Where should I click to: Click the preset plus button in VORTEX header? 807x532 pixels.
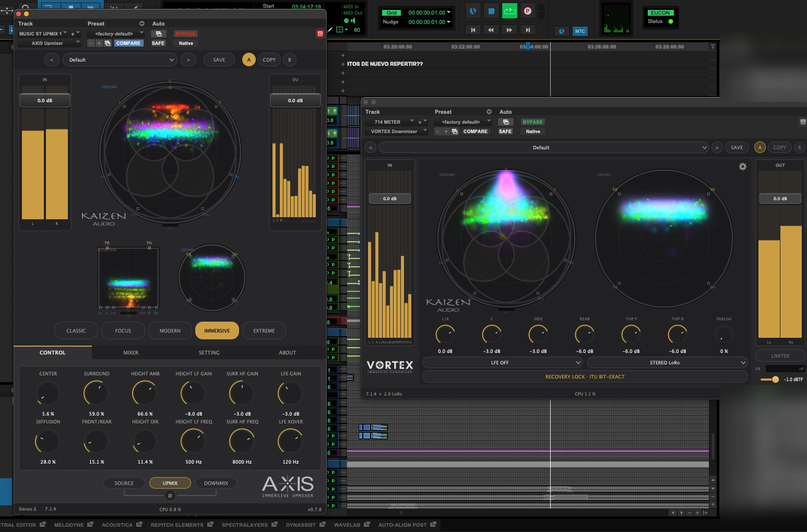[x=446, y=132]
